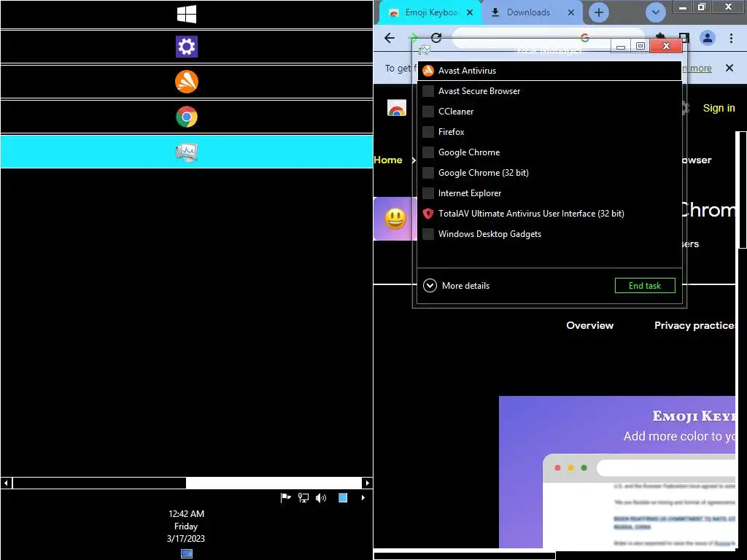Select Google Chrome process row

pos(549,152)
